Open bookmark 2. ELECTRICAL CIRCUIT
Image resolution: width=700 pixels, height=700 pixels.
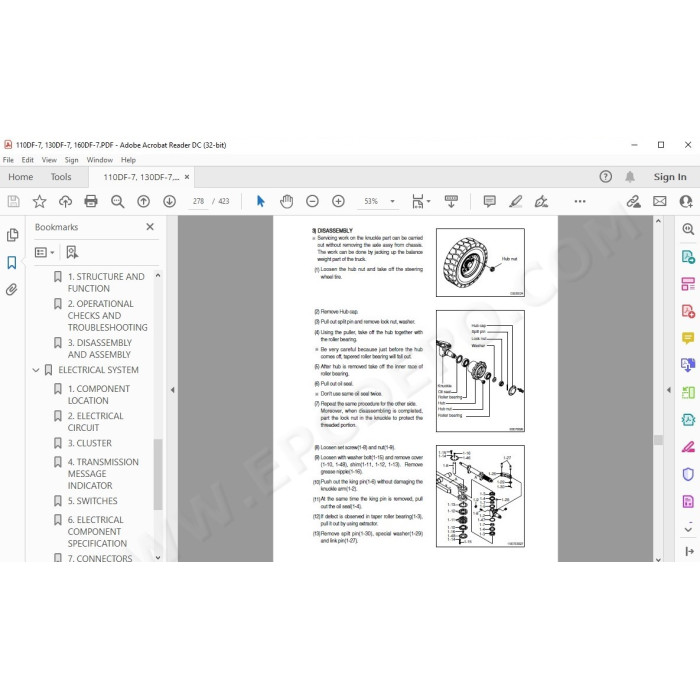pos(96,422)
